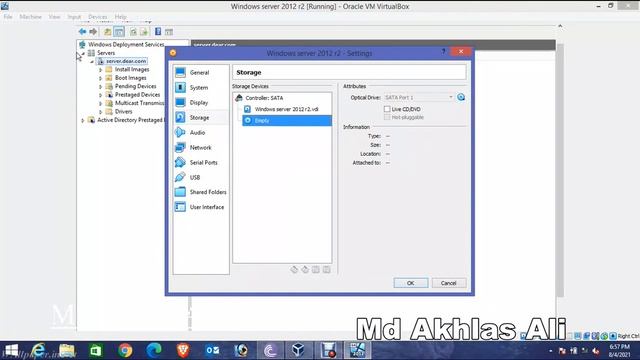Screen dimensions: 640x360
Task: Open Google Chrome from the taskbar
Action: click(x=125, y=351)
